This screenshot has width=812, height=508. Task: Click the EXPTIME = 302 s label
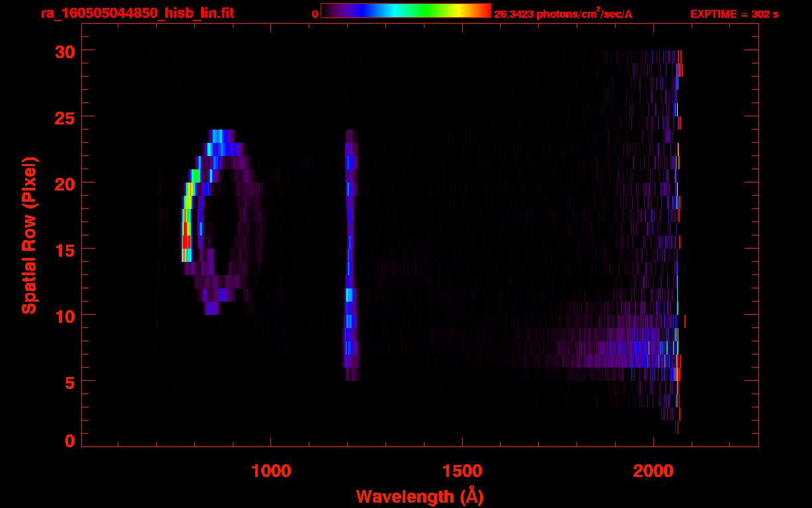point(734,14)
